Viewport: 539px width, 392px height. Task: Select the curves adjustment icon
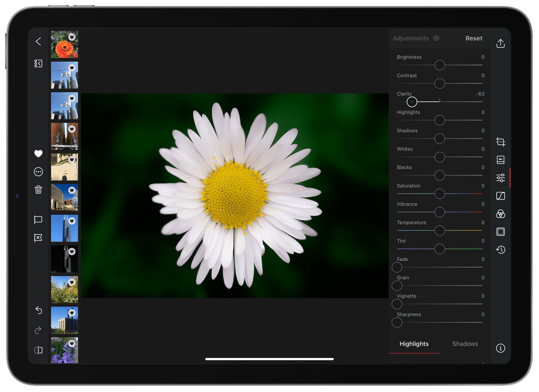tap(501, 196)
